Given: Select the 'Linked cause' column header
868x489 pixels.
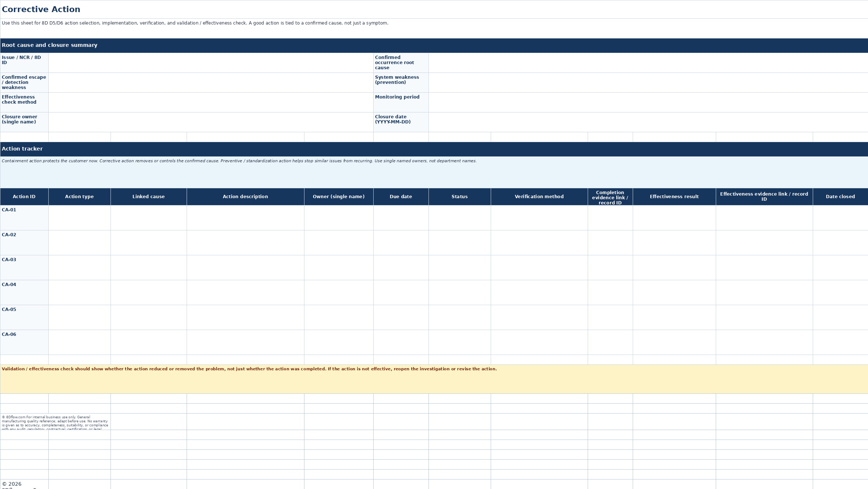Looking at the screenshot, I should pos(149,197).
